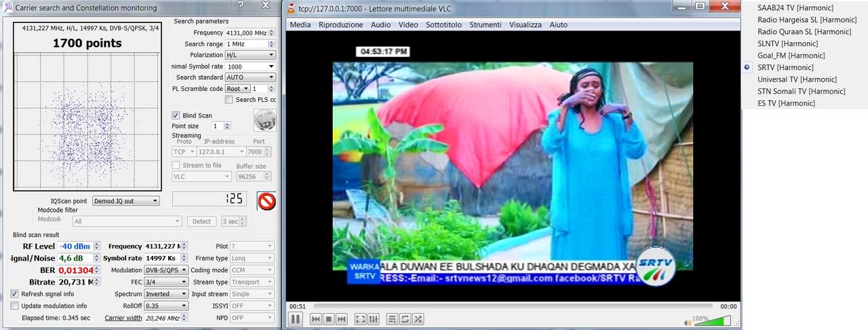Open the minimal Symbol rate dropdown
Screen dimensions: 868x330
[250, 67]
